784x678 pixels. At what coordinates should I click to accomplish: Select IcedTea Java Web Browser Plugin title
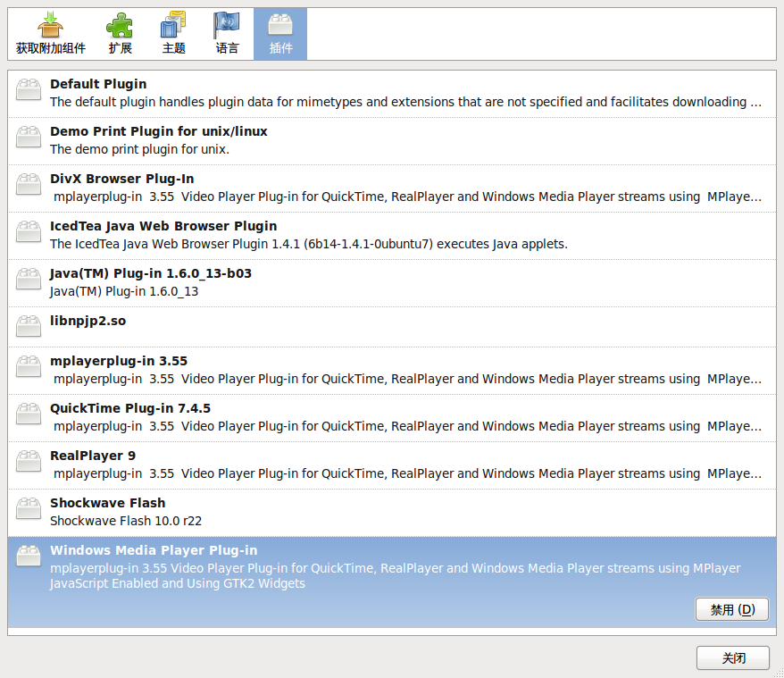click(163, 226)
